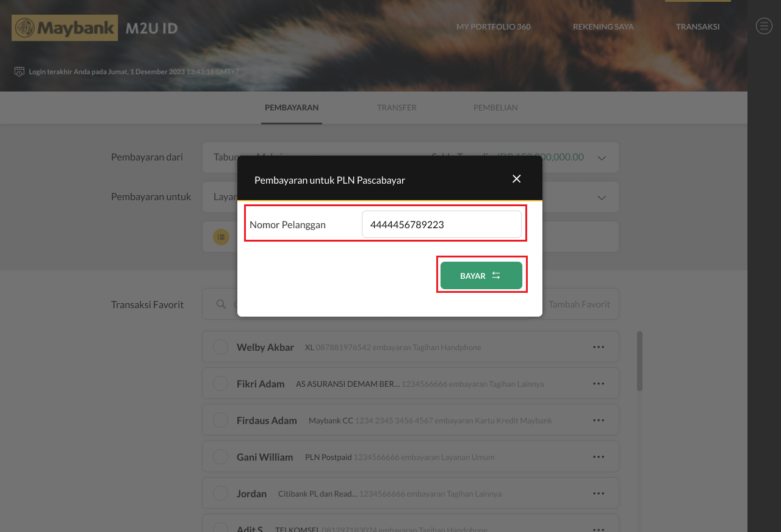Close the PLN Pascabayar payment dialog

click(516, 179)
